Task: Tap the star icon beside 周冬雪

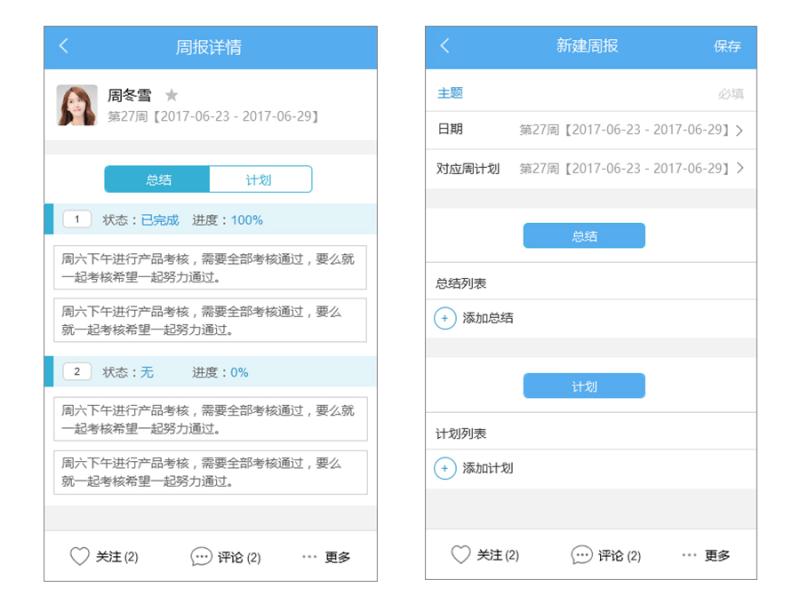Action: [x=172, y=95]
